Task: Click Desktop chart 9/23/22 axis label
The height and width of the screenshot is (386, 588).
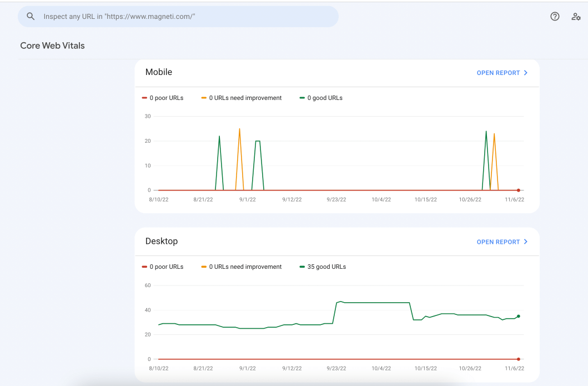Action: 336,368
